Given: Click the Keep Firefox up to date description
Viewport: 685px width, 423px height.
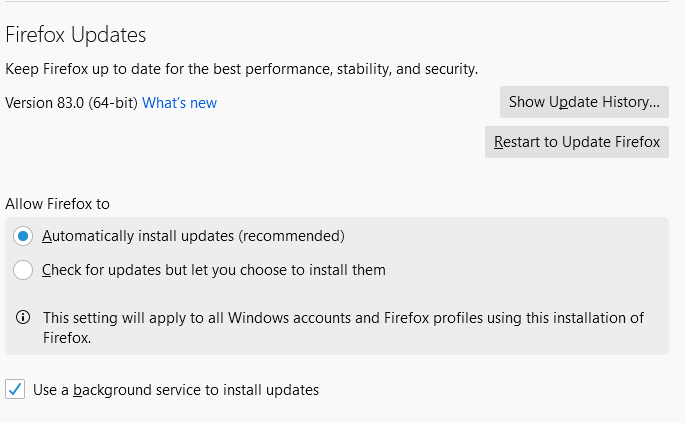Looking at the screenshot, I should [x=242, y=69].
